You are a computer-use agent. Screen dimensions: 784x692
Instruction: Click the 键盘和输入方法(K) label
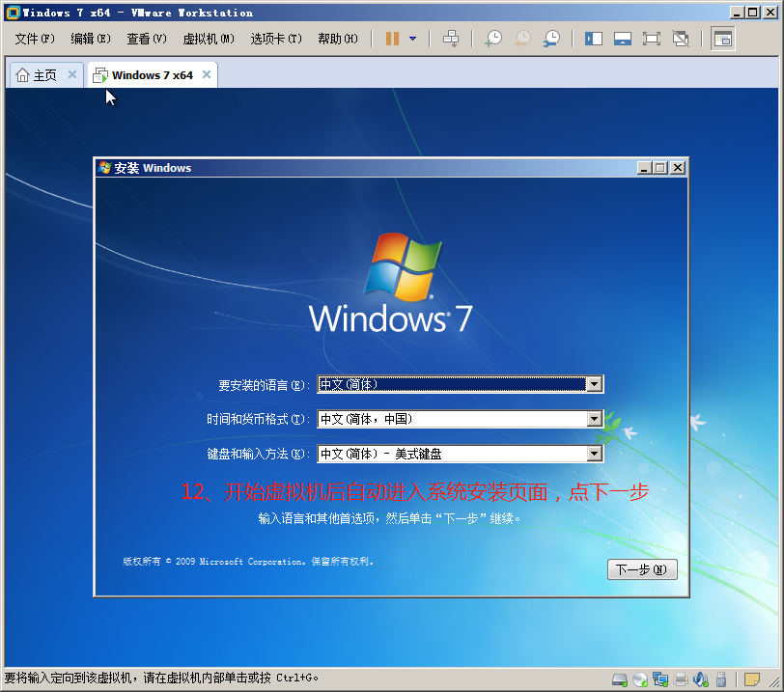tap(259, 454)
